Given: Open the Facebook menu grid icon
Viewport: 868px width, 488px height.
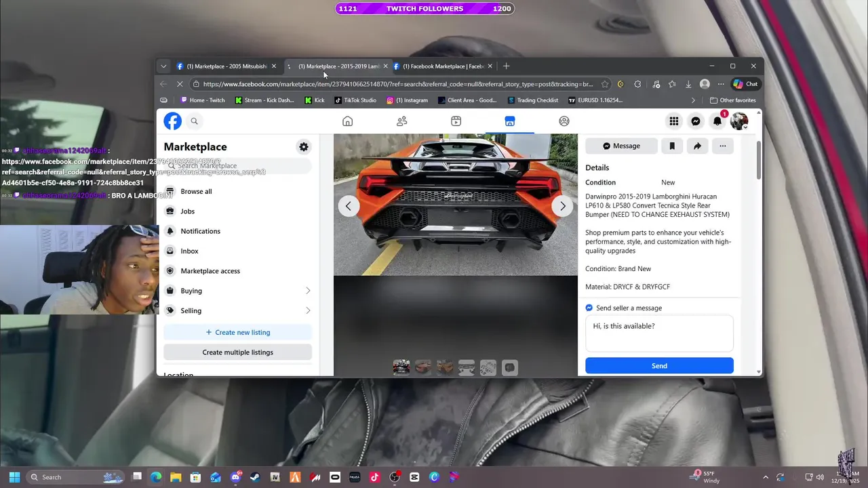Looking at the screenshot, I should click(673, 121).
